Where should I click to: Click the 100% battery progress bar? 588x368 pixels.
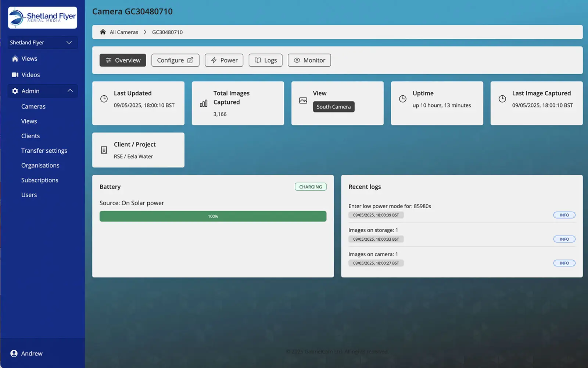pyautogui.click(x=212, y=216)
